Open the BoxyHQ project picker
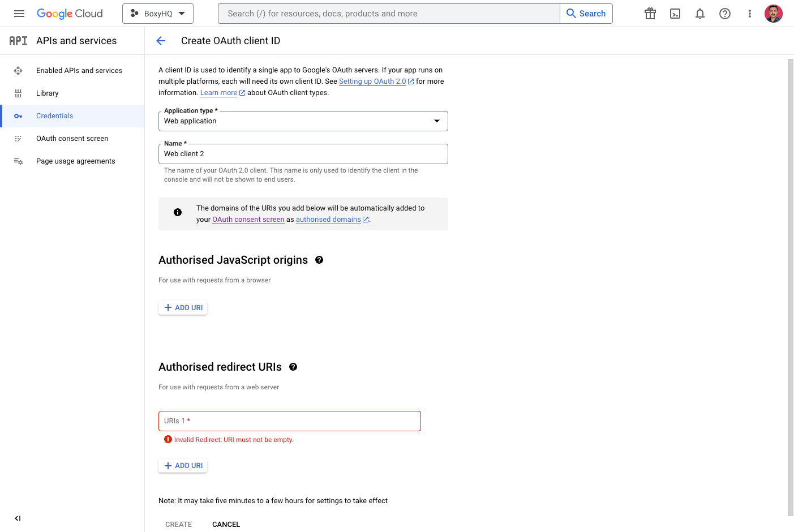794x532 pixels. 157,13
